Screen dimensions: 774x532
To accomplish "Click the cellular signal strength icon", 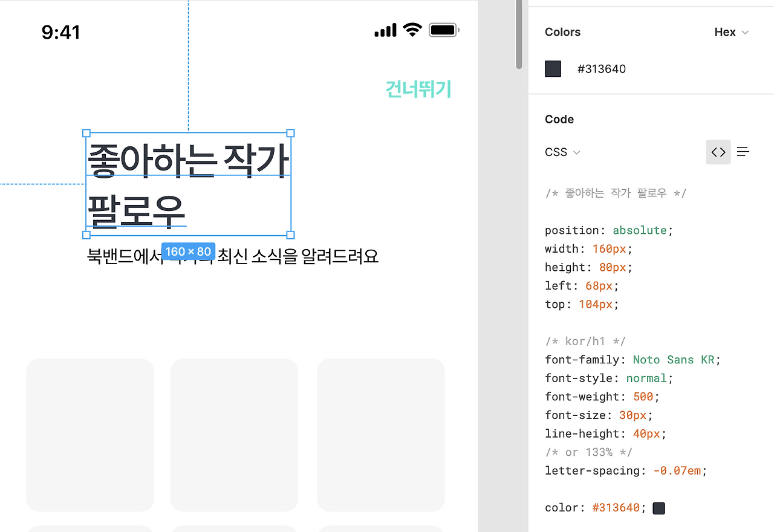I will tap(385, 29).
